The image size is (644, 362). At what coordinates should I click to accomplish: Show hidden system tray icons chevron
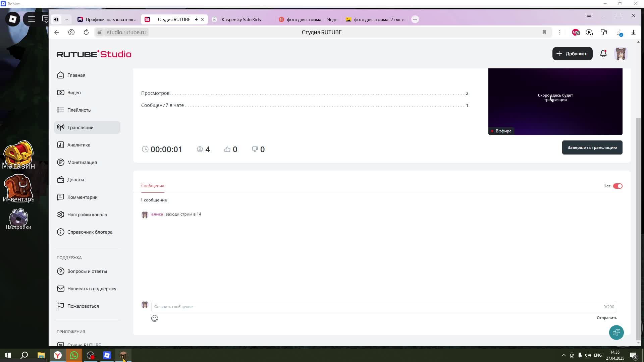pyautogui.click(x=563, y=355)
